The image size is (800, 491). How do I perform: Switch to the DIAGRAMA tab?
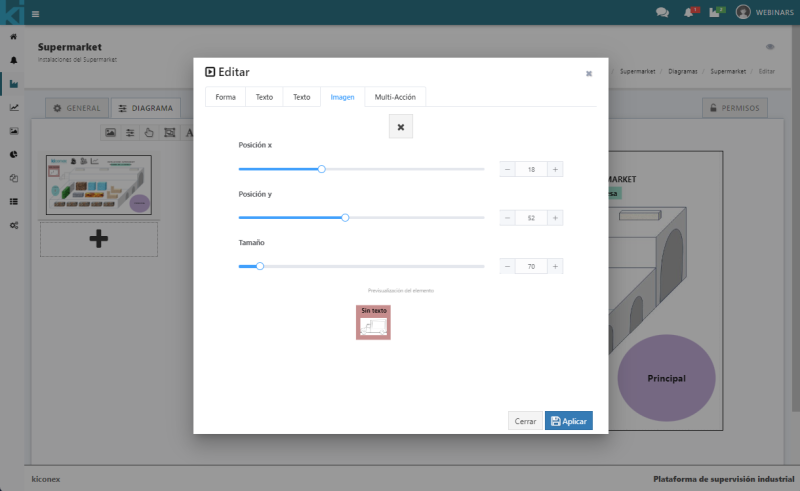tap(145, 108)
